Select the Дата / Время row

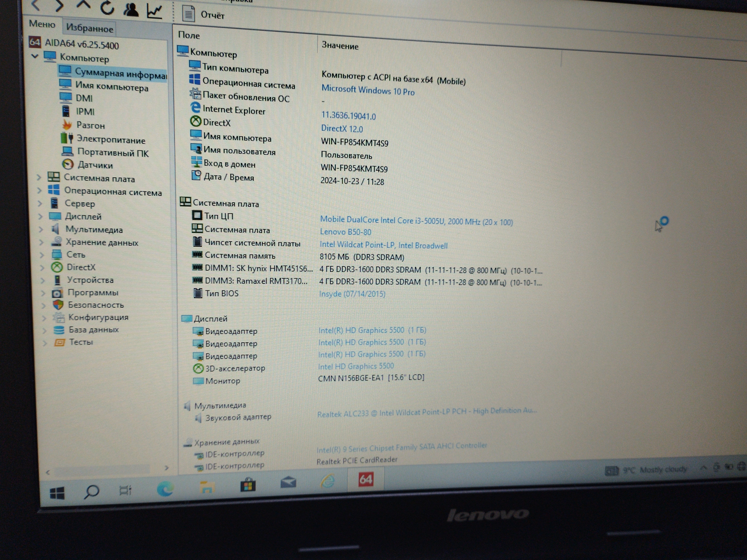pyautogui.click(x=288, y=179)
